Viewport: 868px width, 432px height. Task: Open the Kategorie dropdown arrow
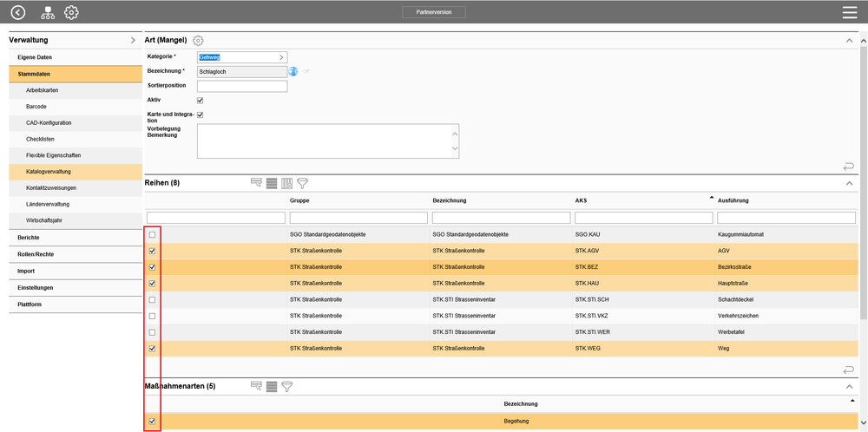tap(281, 57)
